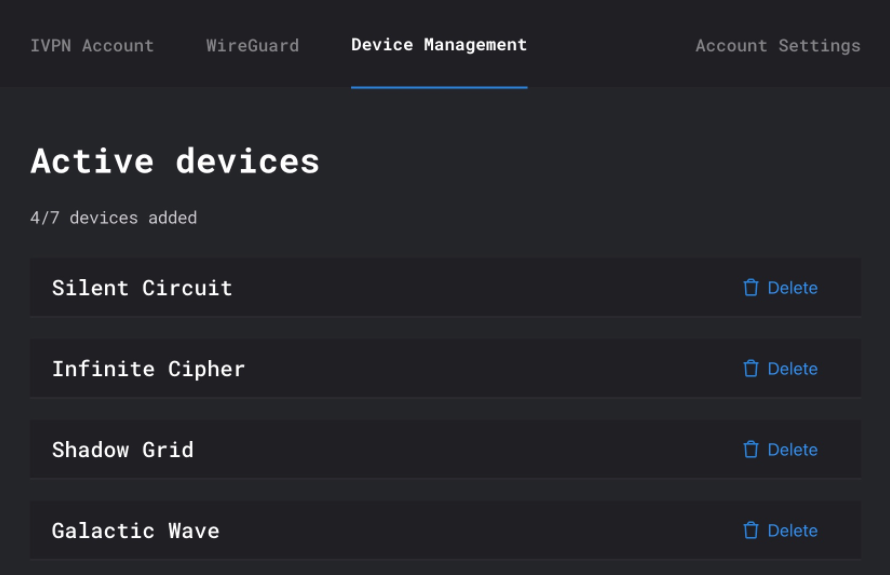
Task: Switch to the IVPN Account tab
Action: tap(92, 45)
